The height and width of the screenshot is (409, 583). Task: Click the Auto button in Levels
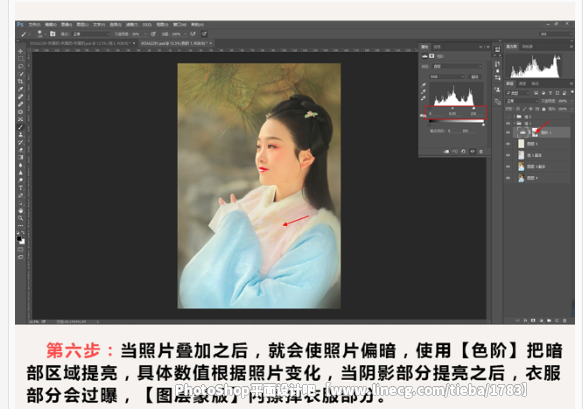point(474,77)
